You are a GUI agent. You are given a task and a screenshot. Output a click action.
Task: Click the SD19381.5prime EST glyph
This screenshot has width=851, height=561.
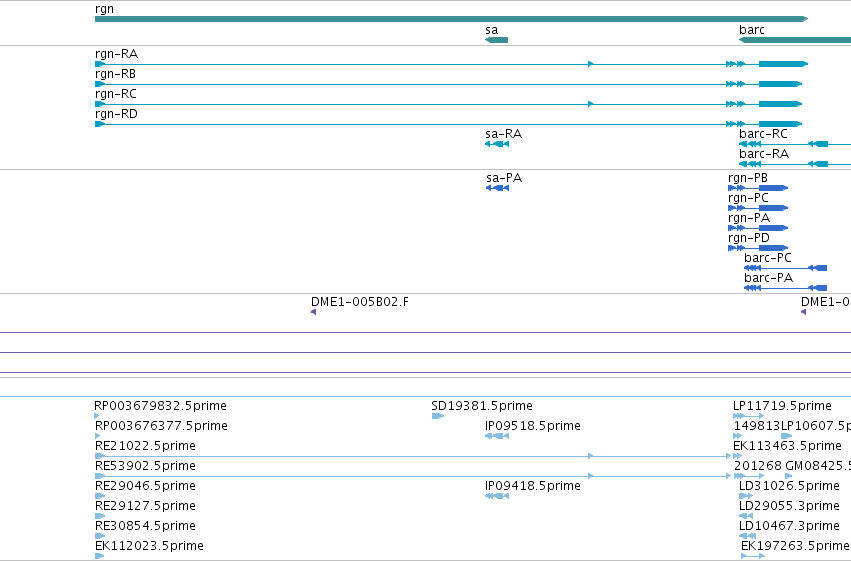(438, 416)
